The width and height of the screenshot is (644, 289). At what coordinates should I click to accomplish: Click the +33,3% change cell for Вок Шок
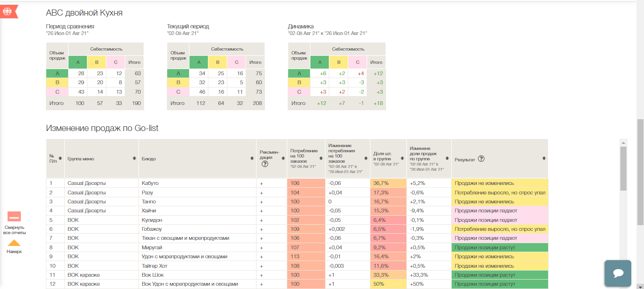coord(429,275)
